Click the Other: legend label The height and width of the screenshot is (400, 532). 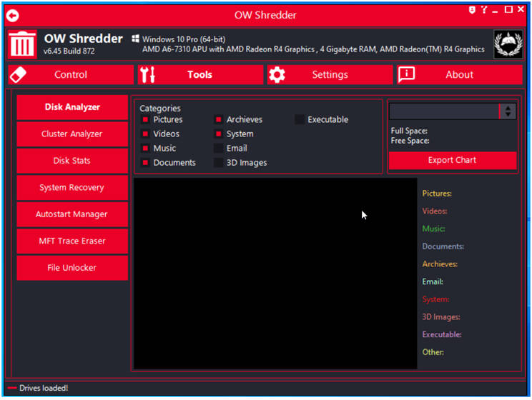click(x=433, y=352)
